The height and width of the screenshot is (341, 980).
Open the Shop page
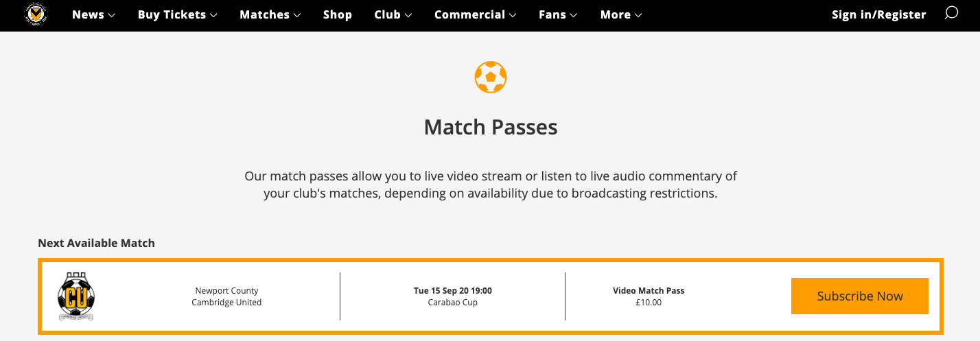click(x=338, y=15)
